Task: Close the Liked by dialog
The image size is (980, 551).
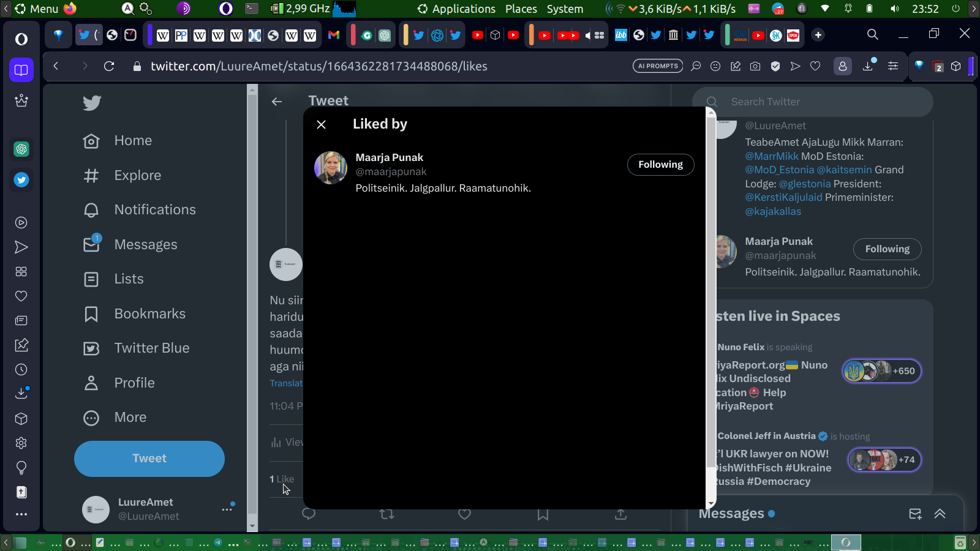Action: click(321, 124)
